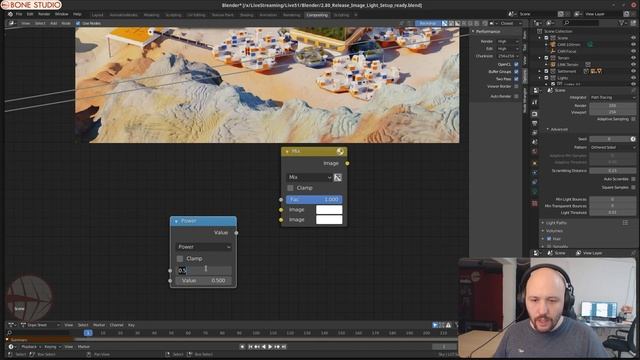Open the Tool properties tab icon
640x360 pixels.
tap(535, 102)
